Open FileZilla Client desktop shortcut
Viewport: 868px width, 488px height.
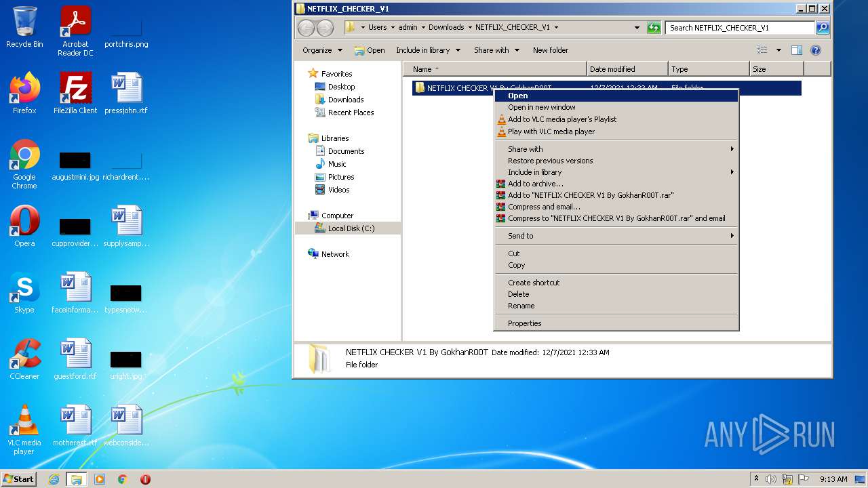(75, 94)
